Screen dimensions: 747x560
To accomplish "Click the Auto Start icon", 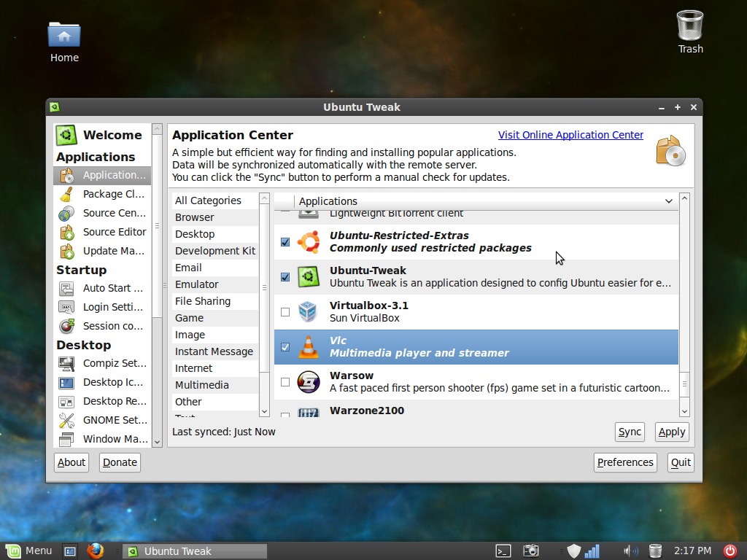I will pyautogui.click(x=66, y=289).
